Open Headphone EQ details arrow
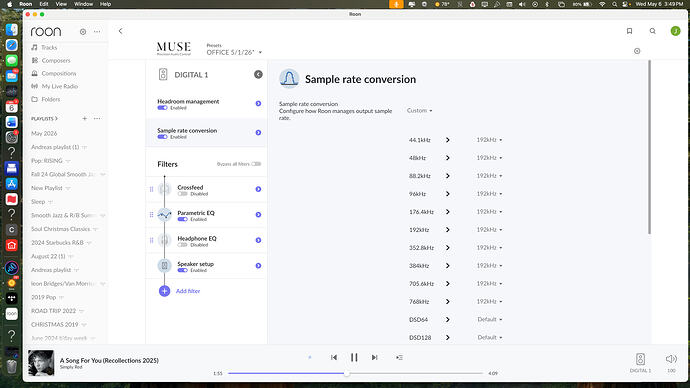This screenshot has width=690, height=388. click(x=258, y=240)
